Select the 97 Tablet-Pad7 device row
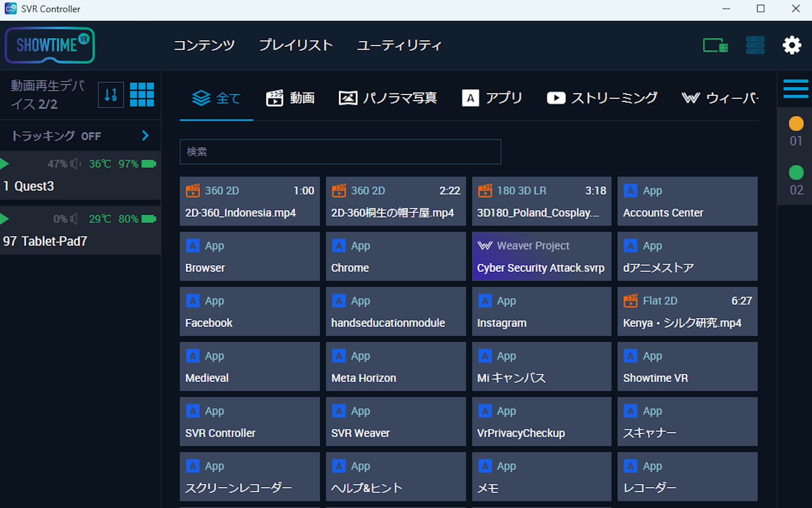The width and height of the screenshot is (812, 508). click(x=80, y=230)
